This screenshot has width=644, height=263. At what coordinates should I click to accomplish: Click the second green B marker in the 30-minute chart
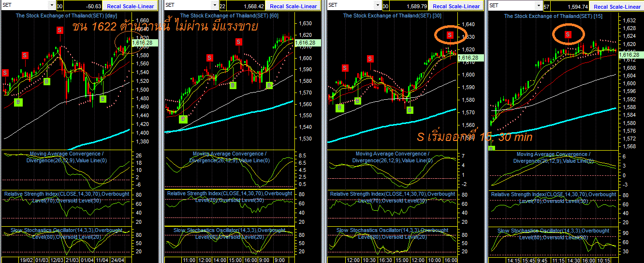click(357, 100)
